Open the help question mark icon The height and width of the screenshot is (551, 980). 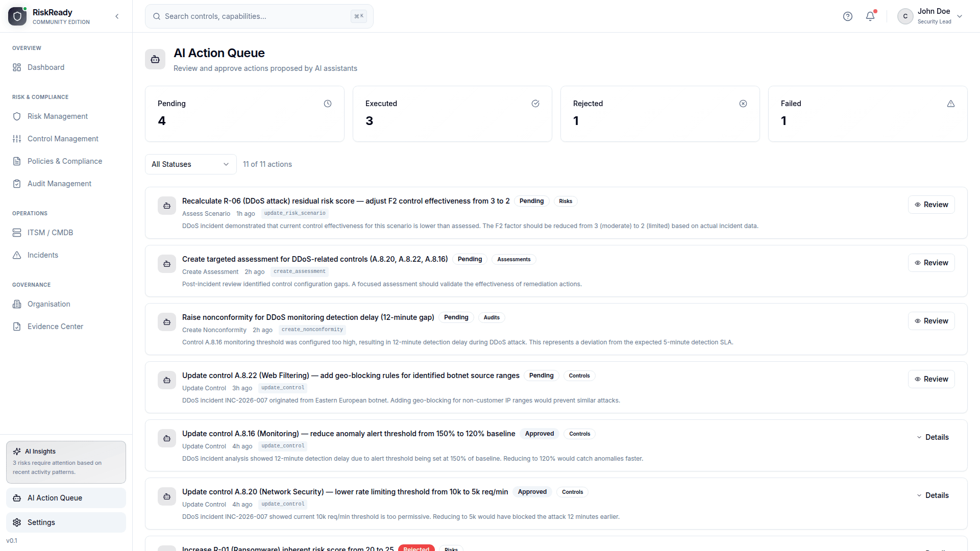point(847,16)
